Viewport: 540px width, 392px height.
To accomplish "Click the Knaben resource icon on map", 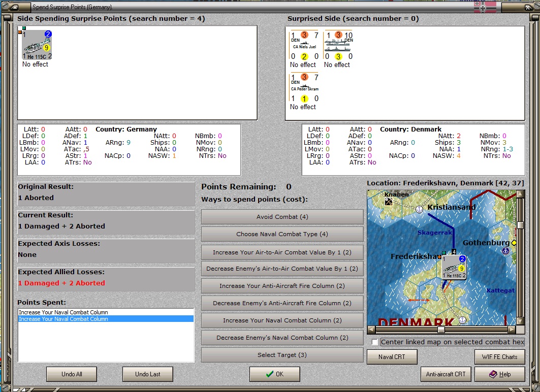I will 389,202.
